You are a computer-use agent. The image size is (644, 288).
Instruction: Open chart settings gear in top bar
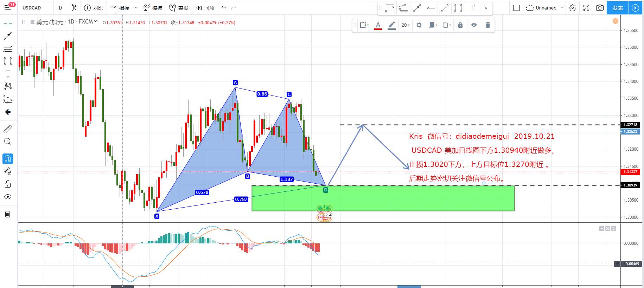pyautogui.click(x=573, y=8)
